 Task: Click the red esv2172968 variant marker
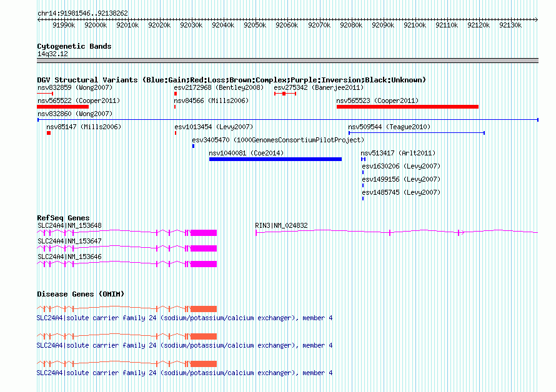point(176,94)
